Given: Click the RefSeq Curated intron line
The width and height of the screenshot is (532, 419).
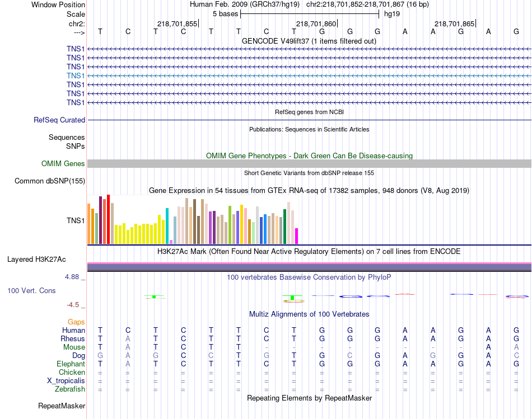Looking at the screenshot, I should [310, 120].
